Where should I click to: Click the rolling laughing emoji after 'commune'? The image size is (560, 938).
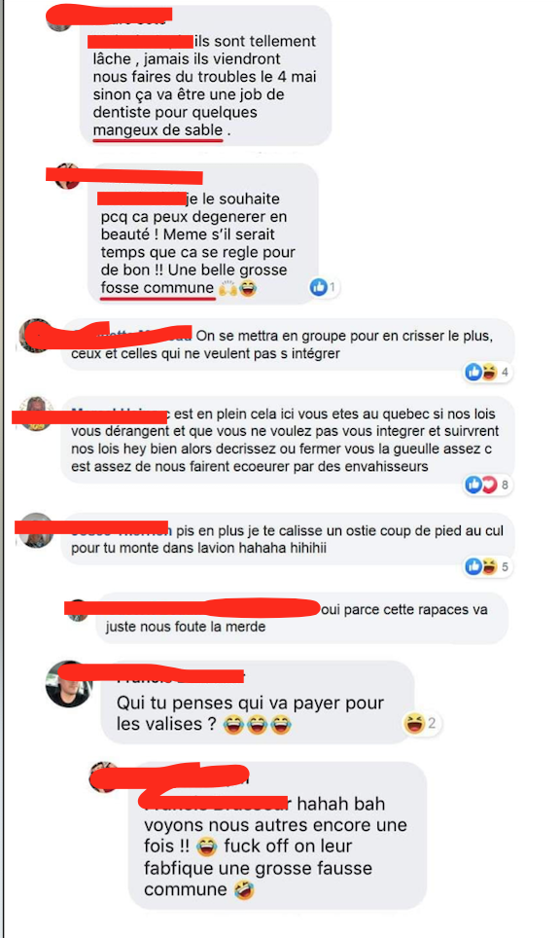[x=244, y=889]
